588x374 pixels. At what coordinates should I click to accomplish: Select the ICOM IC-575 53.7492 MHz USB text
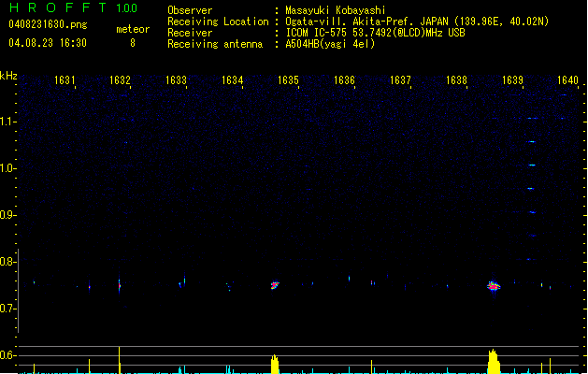(x=375, y=33)
